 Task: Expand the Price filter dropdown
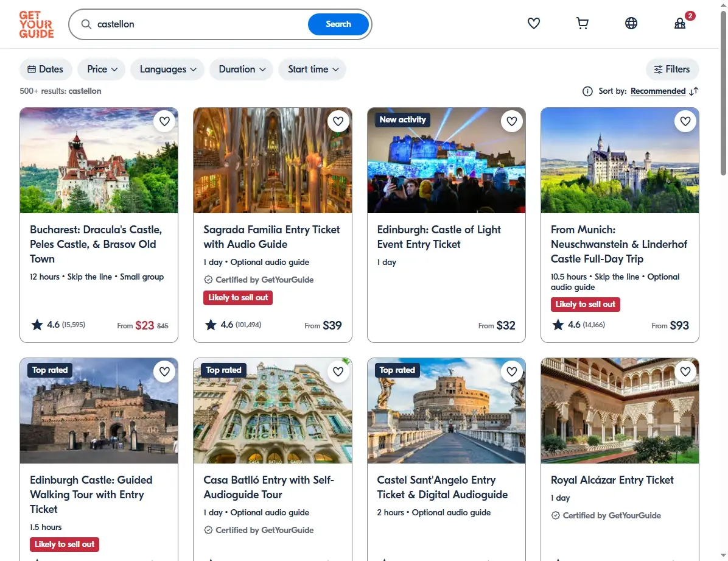click(102, 69)
